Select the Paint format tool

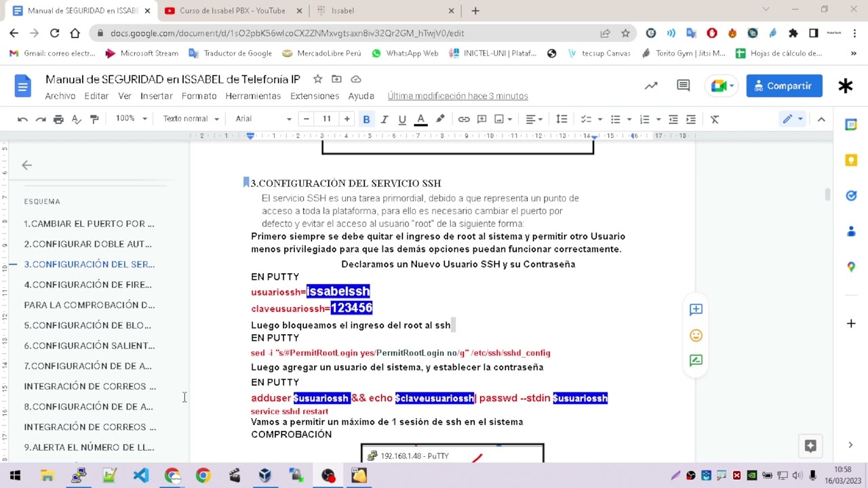(94, 119)
